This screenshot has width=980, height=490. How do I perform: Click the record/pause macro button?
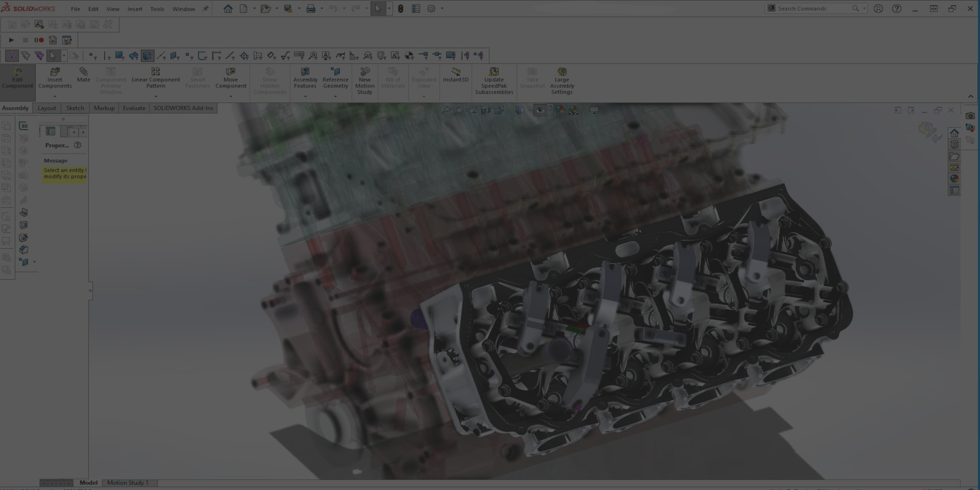39,40
